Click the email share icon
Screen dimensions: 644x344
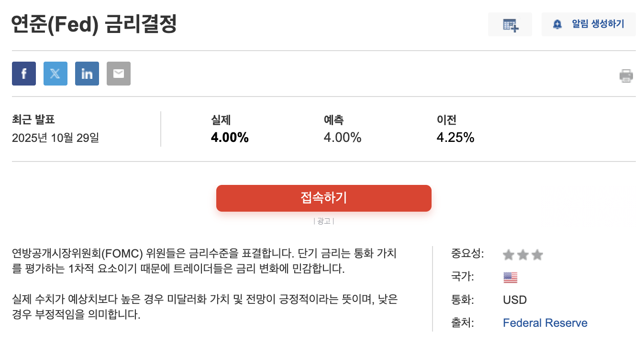click(119, 74)
